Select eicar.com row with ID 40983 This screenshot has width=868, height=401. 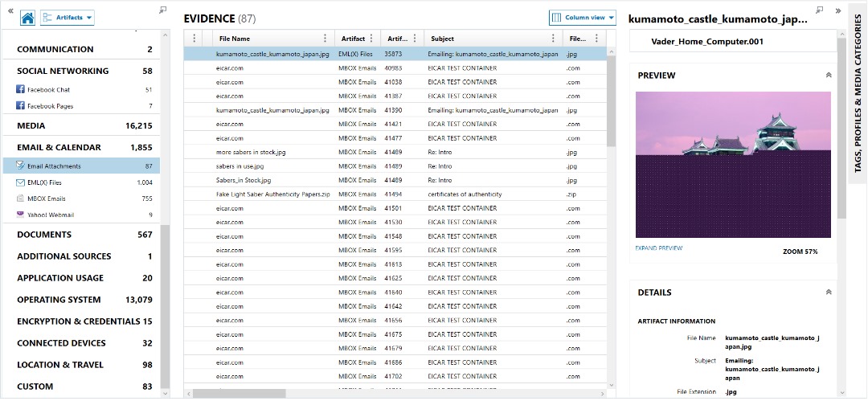(x=395, y=68)
